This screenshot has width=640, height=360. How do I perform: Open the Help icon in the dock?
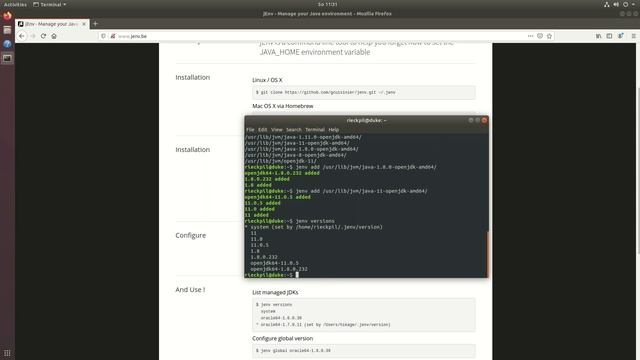7,44
